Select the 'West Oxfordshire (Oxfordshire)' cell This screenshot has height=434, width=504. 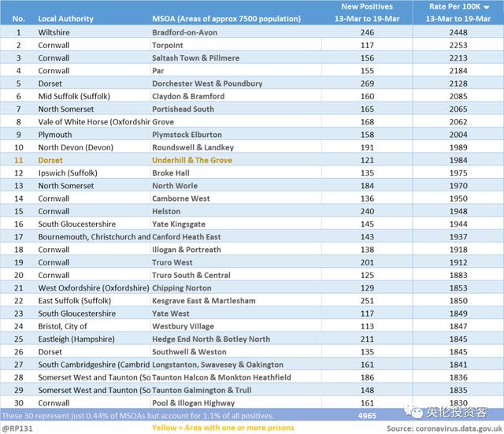point(94,288)
